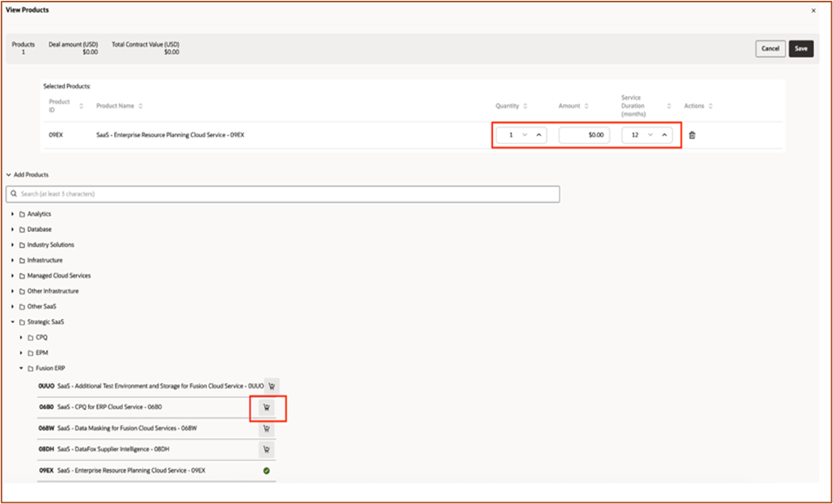The width and height of the screenshot is (833, 504).
Task: Click the Other SaaS folder icon
Action: coord(22,307)
